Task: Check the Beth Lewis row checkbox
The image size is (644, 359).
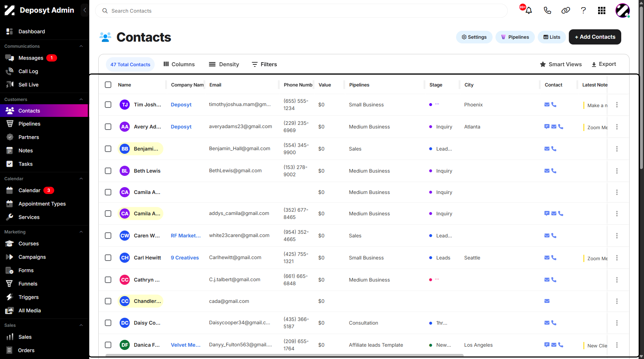Action: click(108, 171)
